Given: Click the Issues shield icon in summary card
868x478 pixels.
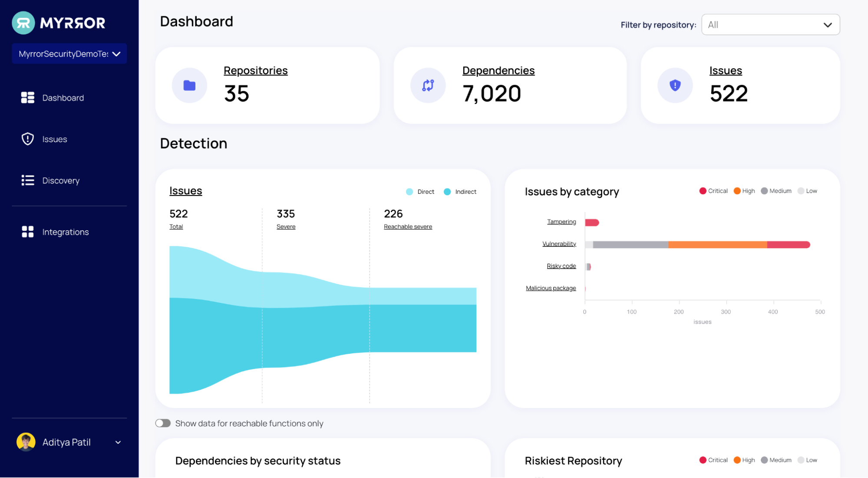Looking at the screenshot, I should pyautogui.click(x=675, y=86).
